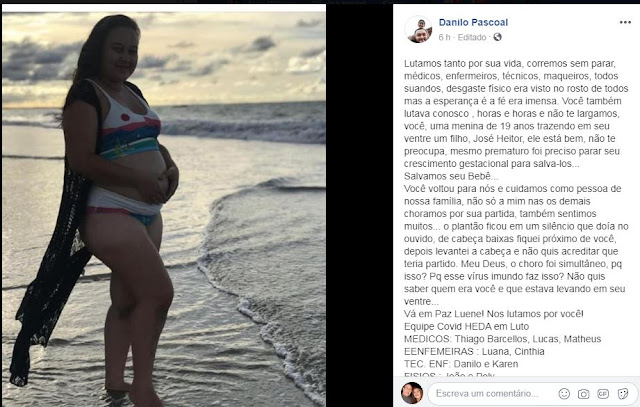Screen dimensions: 640x407
Task: Click the globe public-privacy icon
Action: tap(497, 37)
